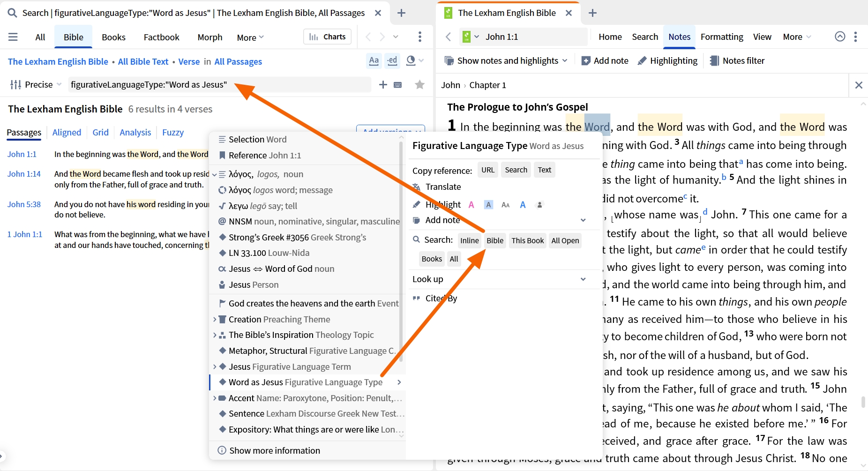Open a new tab beside the Lexham English Bible tab

[x=592, y=13]
